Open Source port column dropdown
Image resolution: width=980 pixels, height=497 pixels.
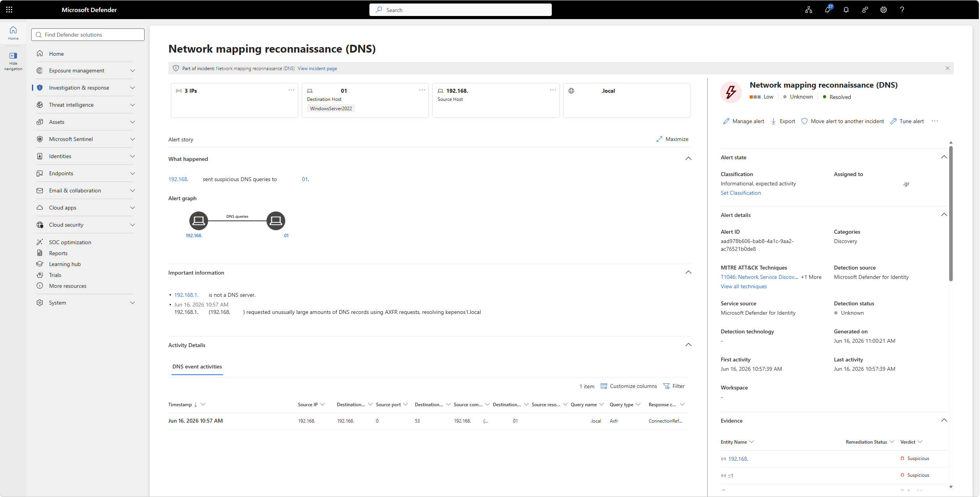tap(406, 405)
